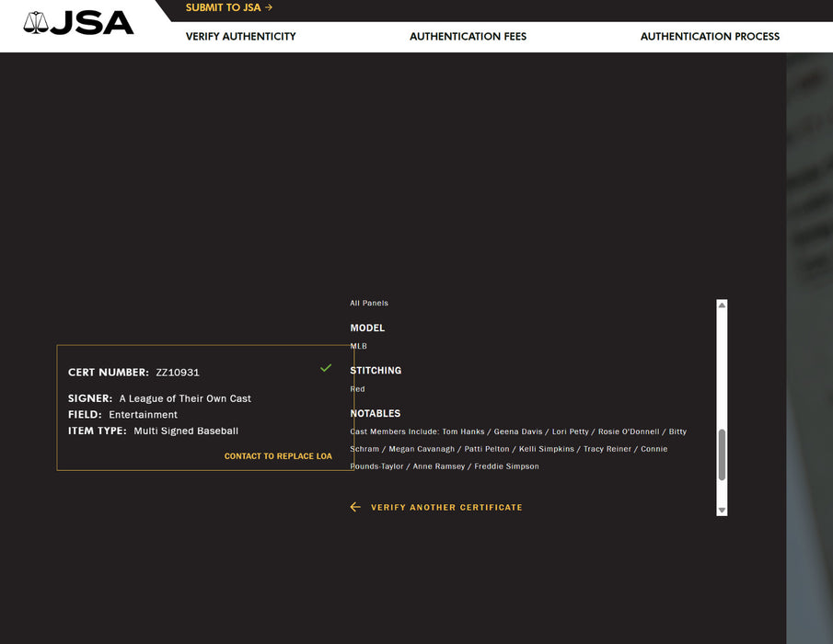Click the STITCHING heading
This screenshot has height=644, width=833.
pyautogui.click(x=376, y=370)
